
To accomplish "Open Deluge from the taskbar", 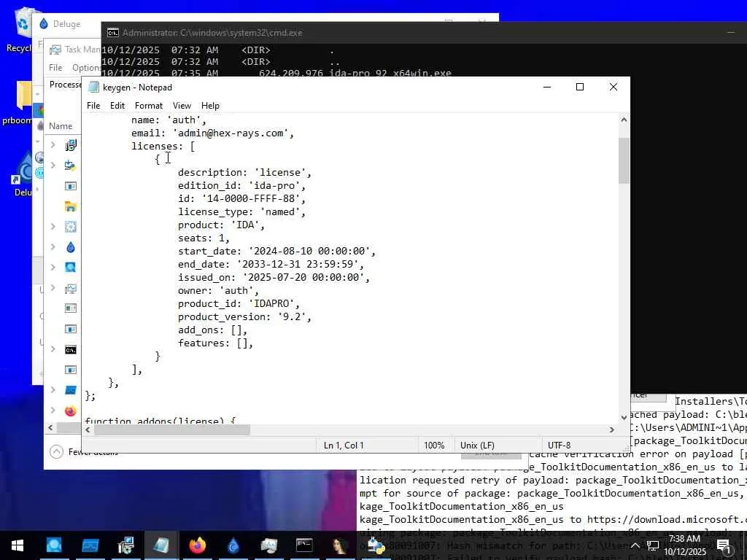I will click(x=233, y=545).
